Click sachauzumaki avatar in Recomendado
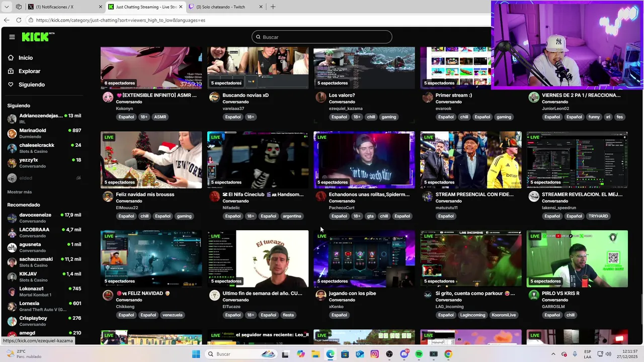The height and width of the screenshot is (362, 644). coord(12,262)
